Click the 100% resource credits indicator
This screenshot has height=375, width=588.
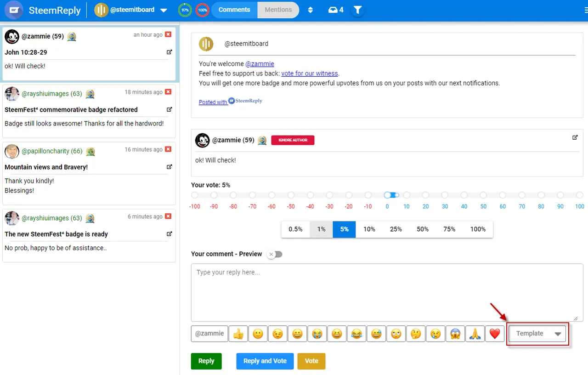(202, 10)
